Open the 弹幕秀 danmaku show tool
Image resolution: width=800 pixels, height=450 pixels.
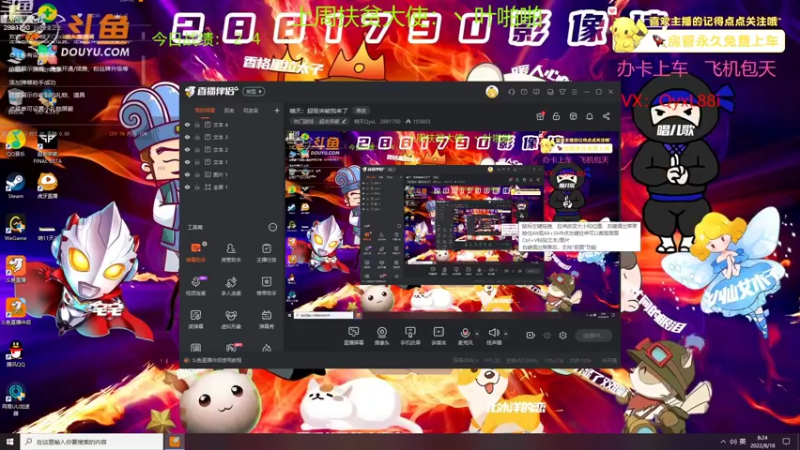[266, 319]
